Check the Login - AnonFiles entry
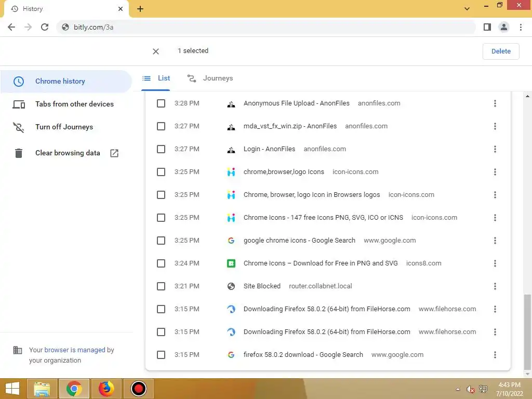This screenshot has width=532, height=399. pos(161,149)
